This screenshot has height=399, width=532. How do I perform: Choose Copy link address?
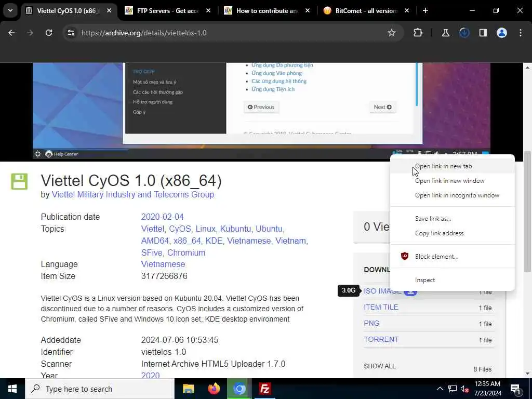453,233
